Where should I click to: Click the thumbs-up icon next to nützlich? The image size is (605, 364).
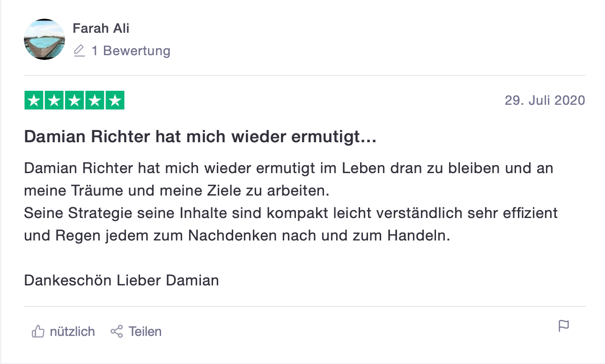coord(38,331)
